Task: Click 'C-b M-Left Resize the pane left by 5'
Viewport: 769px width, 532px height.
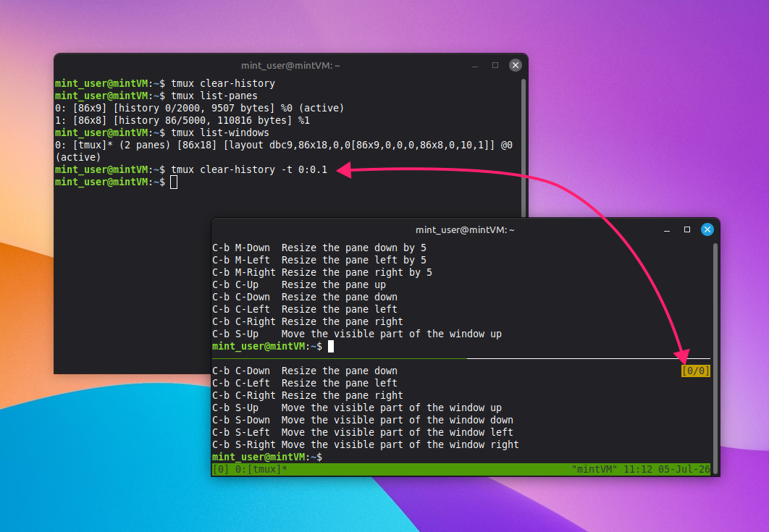Action: (319, 261)
